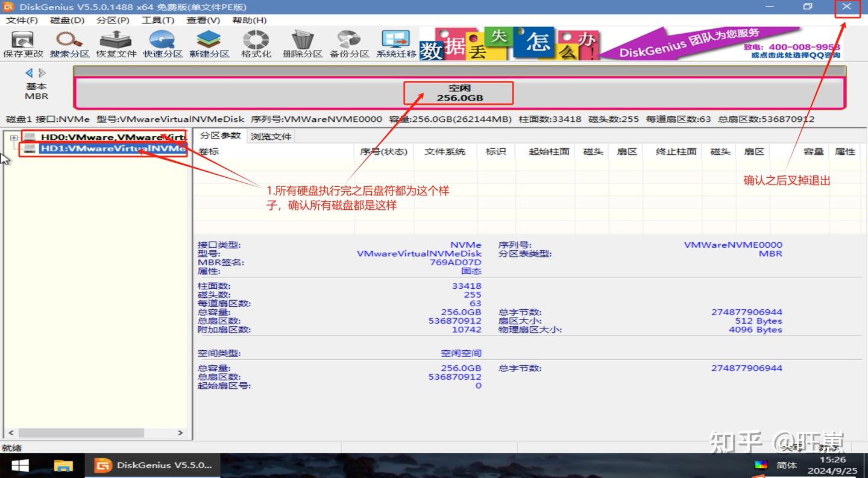The height and width of the screenshot is (478, 868).
Task: Click the 磁头数 value 255 in details
Action: click(x=473, y=295)
